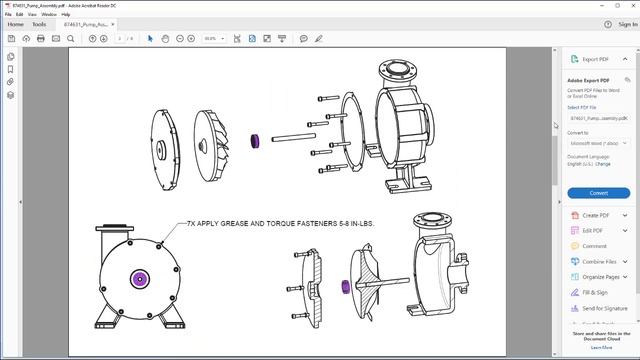Image resolution: width=640 pixels, height=360 pixels.
Task: Open the attachments paperclip panel
Action: 11,82
